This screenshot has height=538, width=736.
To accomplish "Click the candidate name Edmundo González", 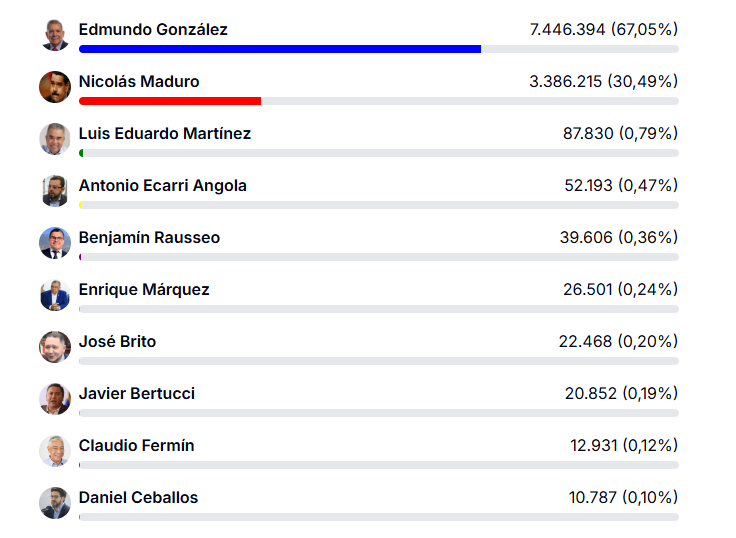I will coord(153,30).
